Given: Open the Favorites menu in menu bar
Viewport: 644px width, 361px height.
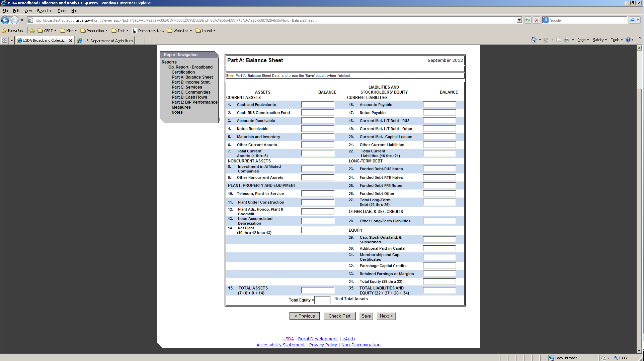Looking at the screenshot, I should click(45, 11).
